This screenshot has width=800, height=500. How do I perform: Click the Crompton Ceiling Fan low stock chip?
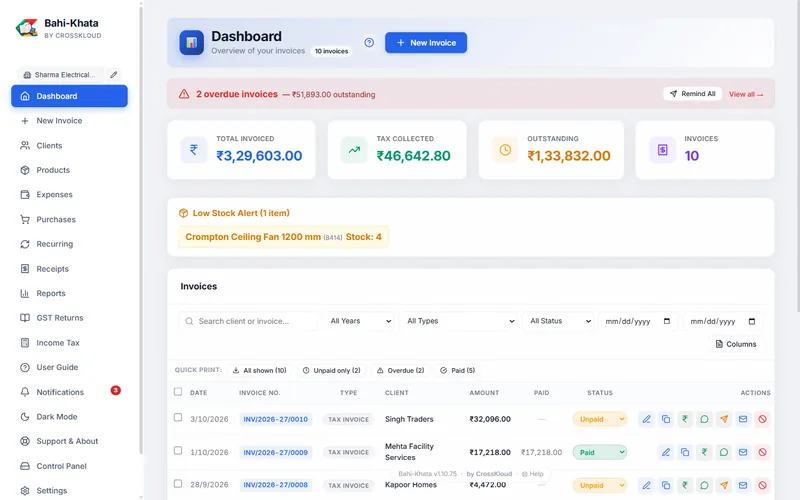click(283, 237)
